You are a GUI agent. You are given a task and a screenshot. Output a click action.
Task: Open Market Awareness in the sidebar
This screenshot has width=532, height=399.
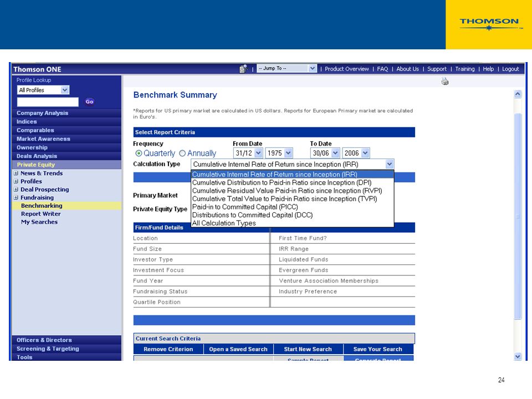click(66, 139)
